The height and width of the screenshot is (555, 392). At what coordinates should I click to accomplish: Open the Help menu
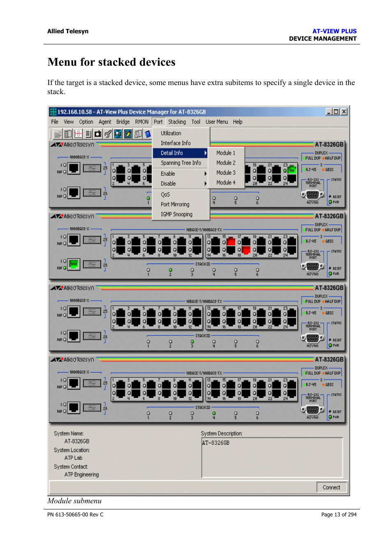click(238, 122)
